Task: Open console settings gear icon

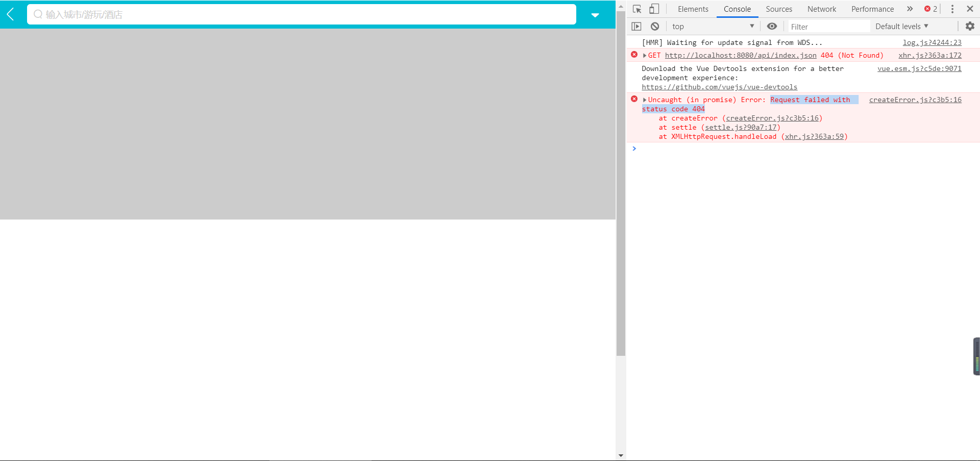Action: [x=970, y=26]
